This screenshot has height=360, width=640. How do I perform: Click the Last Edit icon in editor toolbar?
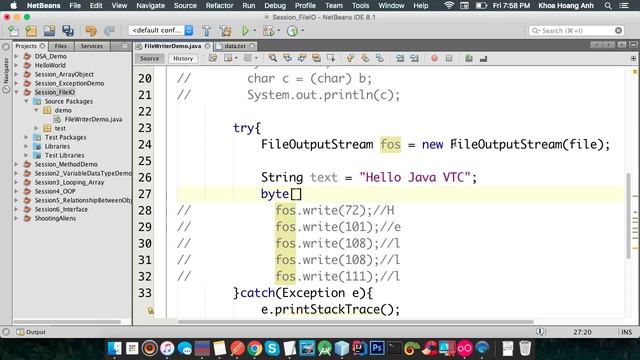pos(213,58)
